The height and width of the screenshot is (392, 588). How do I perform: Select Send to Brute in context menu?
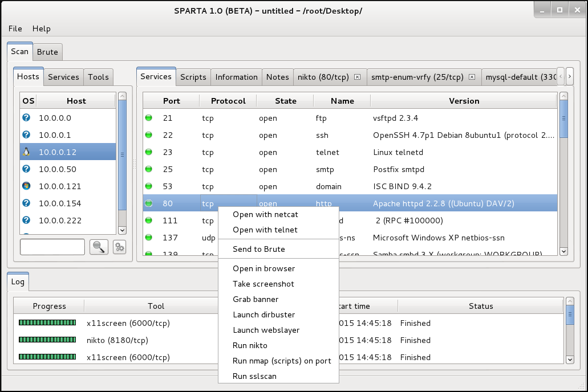tap(258, 249)
